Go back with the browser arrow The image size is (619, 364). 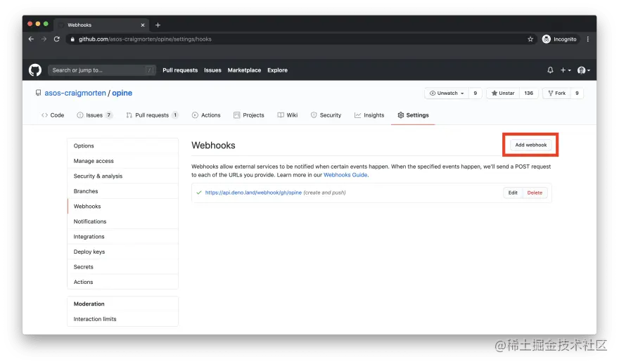click(31, 39)
